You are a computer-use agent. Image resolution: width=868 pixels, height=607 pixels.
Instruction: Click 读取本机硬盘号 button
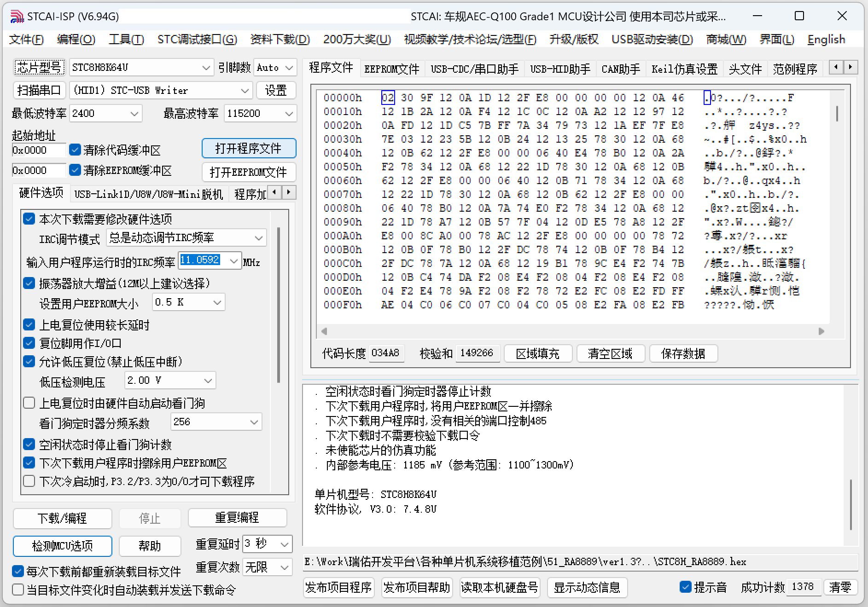pos(500,588)
